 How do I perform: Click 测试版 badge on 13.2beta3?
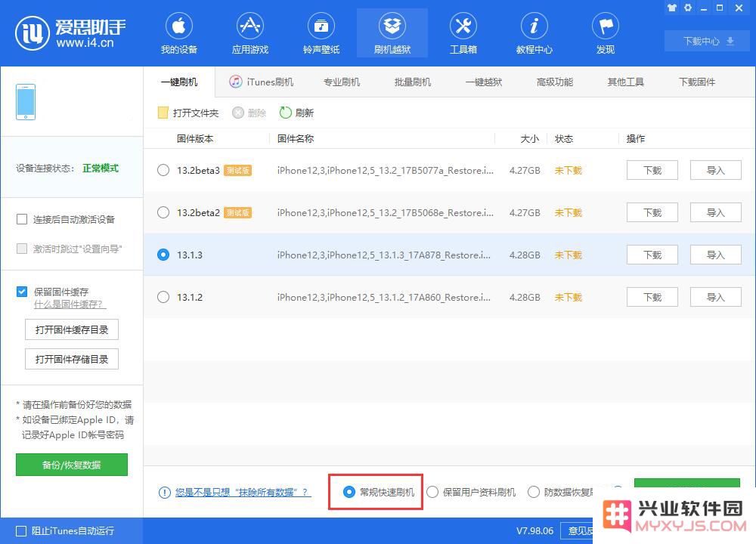(237, 171)
